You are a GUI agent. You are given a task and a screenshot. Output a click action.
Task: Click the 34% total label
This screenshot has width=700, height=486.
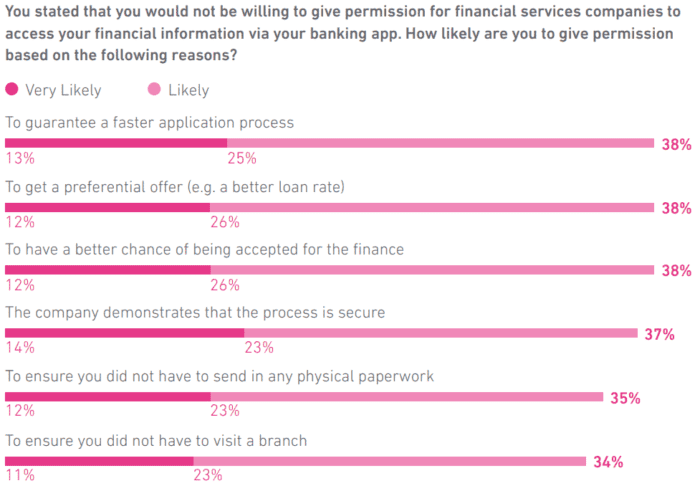(608, 462)
